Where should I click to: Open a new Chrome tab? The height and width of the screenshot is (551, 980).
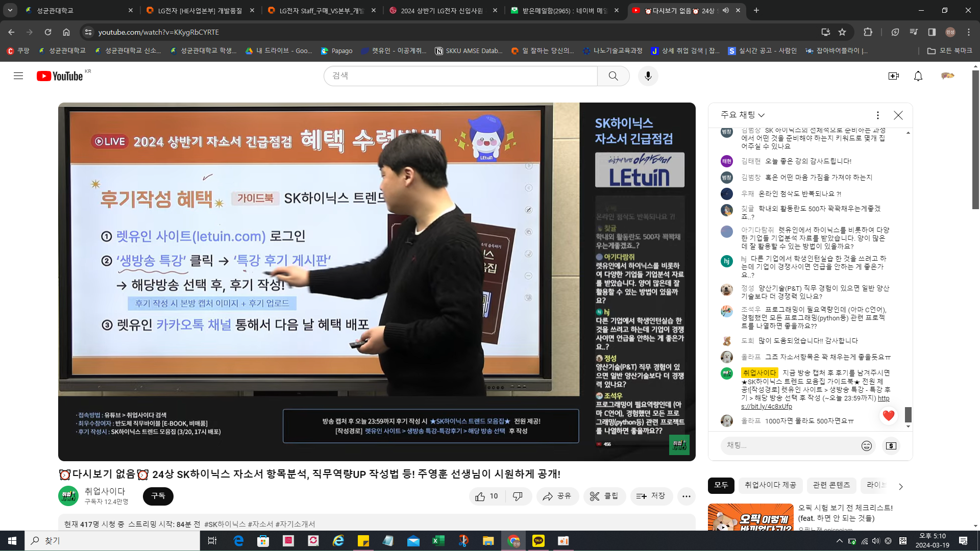pyautogui.click(x=756, y=10)
